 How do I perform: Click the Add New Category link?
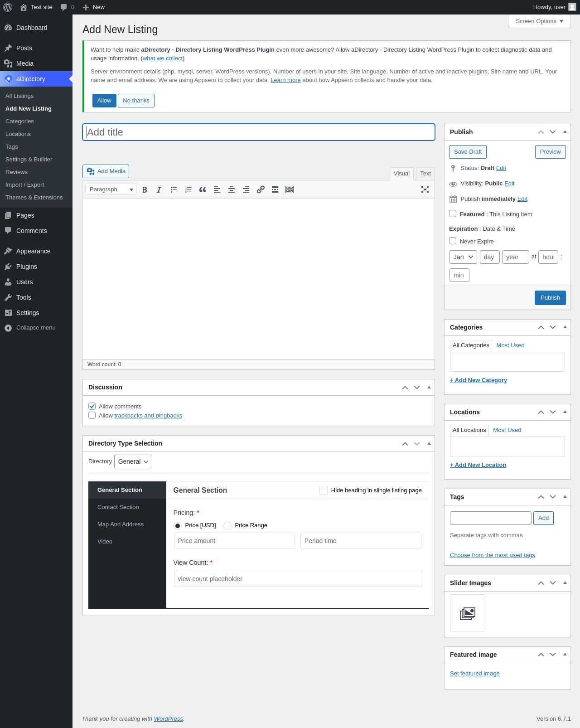pos(478,380)
